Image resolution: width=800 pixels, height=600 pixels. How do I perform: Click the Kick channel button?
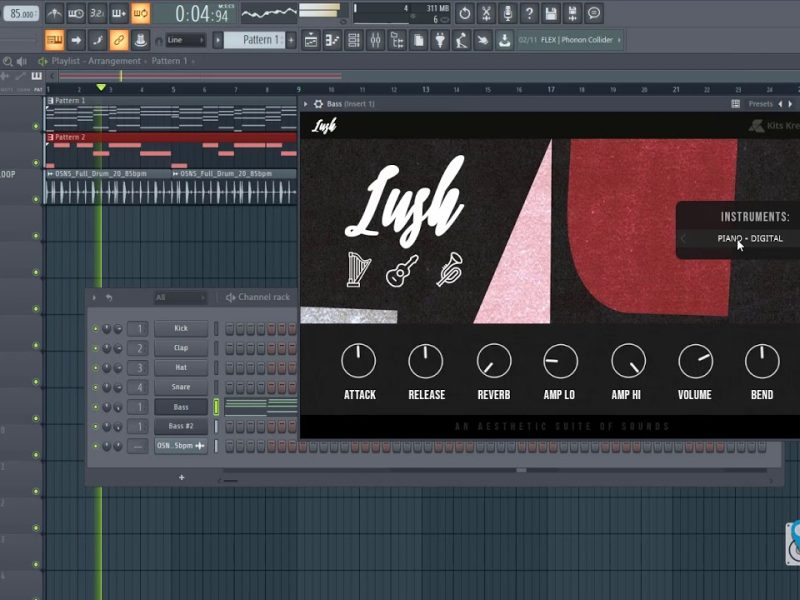tap(181, 328)
